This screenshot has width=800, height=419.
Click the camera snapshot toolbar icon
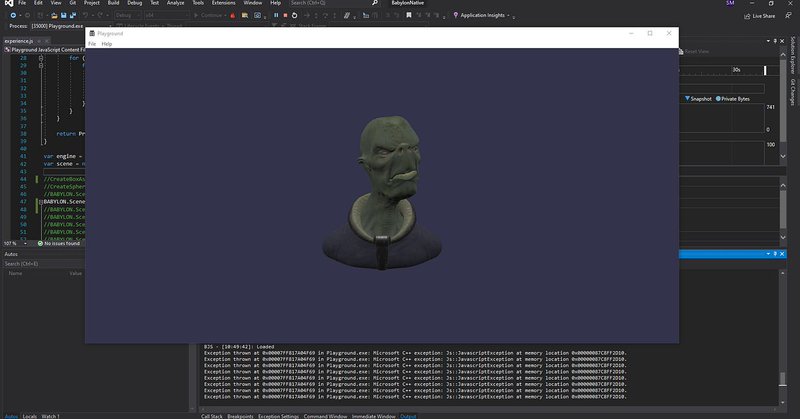[258, 15]
